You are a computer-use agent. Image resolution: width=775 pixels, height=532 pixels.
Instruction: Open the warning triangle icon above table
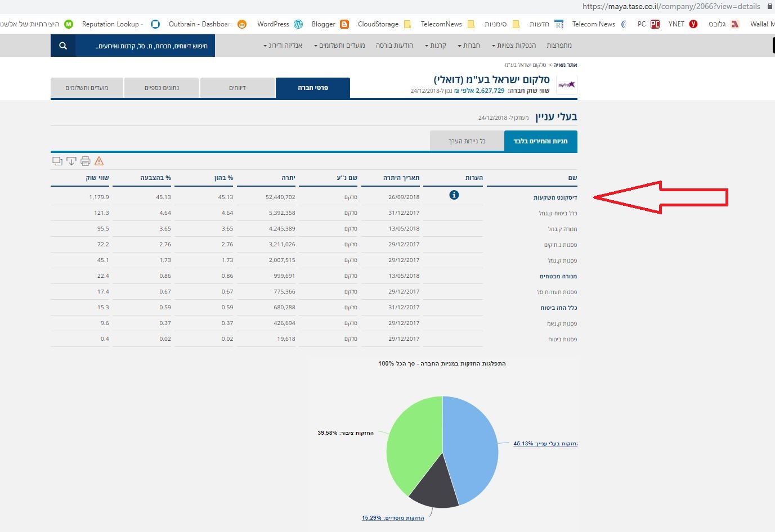pyautogui.click(x=99, y=161)
